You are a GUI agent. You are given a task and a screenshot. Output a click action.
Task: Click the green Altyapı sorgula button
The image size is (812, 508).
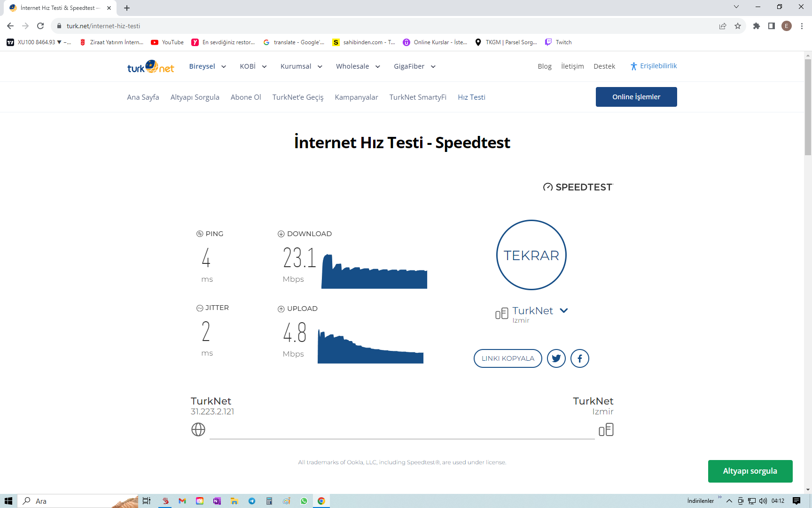tap(750, 471)
